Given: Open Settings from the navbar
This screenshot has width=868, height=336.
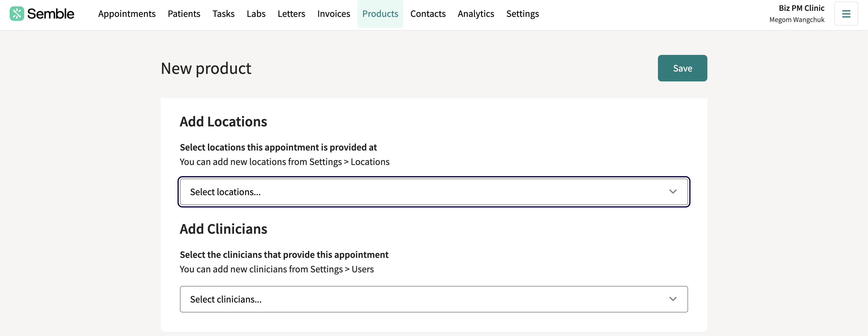Looking at the screenshot, I should click(x=523, y=14).
